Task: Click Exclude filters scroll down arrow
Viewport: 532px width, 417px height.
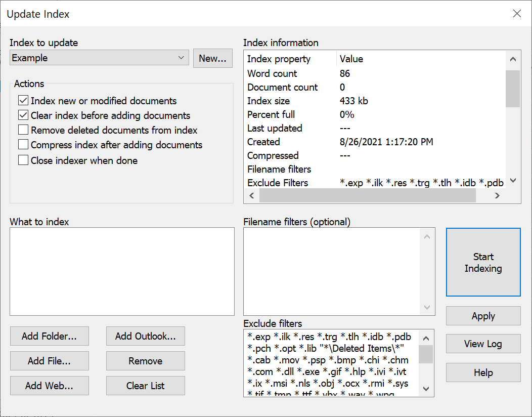Action: coord(426,389)
